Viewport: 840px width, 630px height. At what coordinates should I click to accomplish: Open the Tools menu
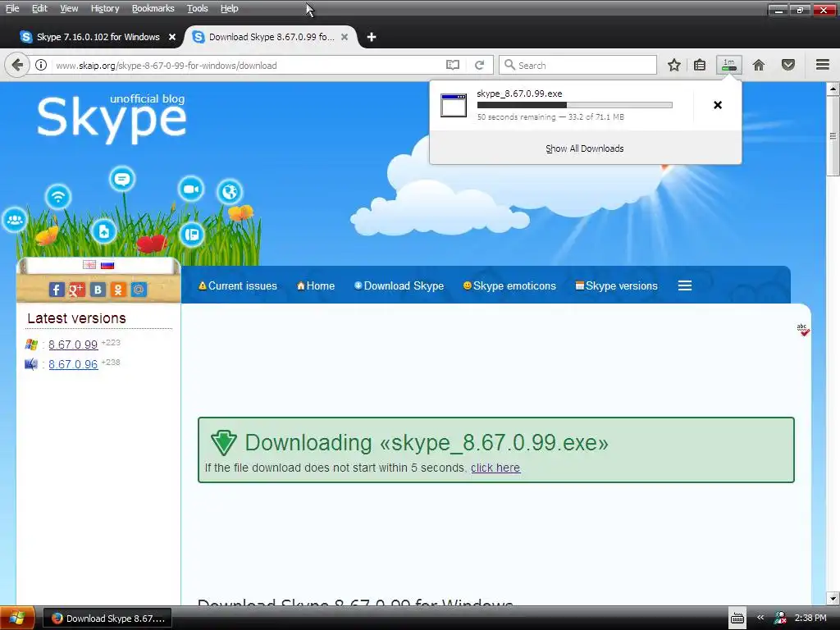click(197, 8)
